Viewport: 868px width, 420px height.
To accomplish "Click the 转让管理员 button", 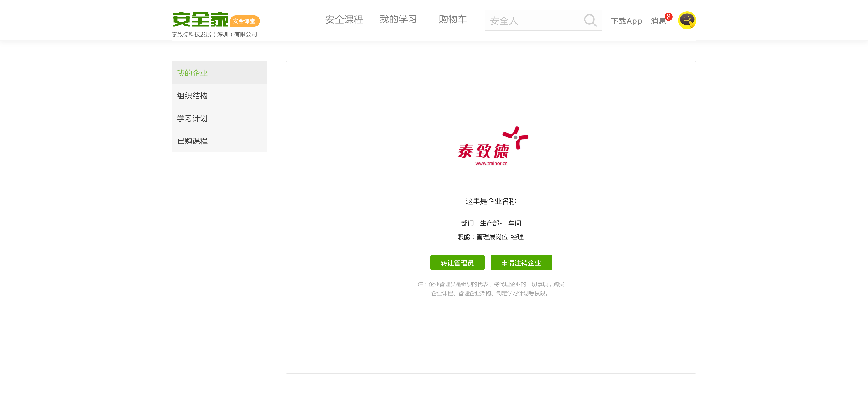I will (x=457, y=262).
